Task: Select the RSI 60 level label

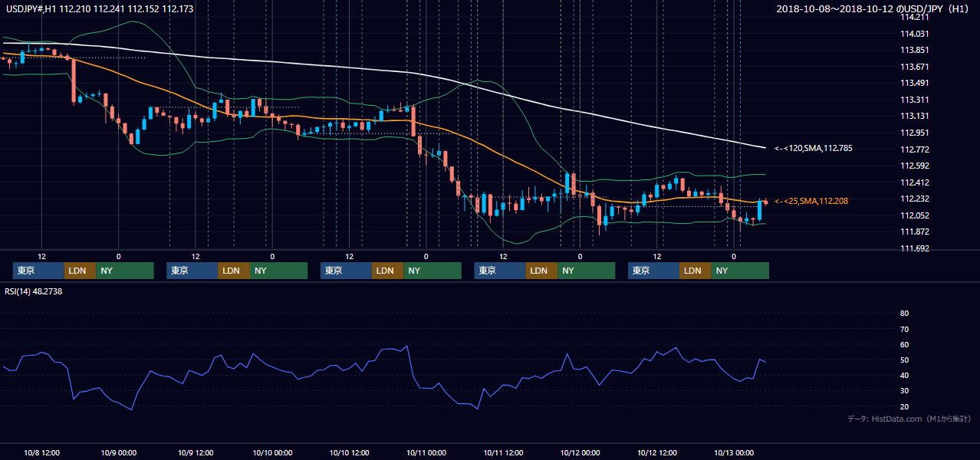Action: point(904,344)
